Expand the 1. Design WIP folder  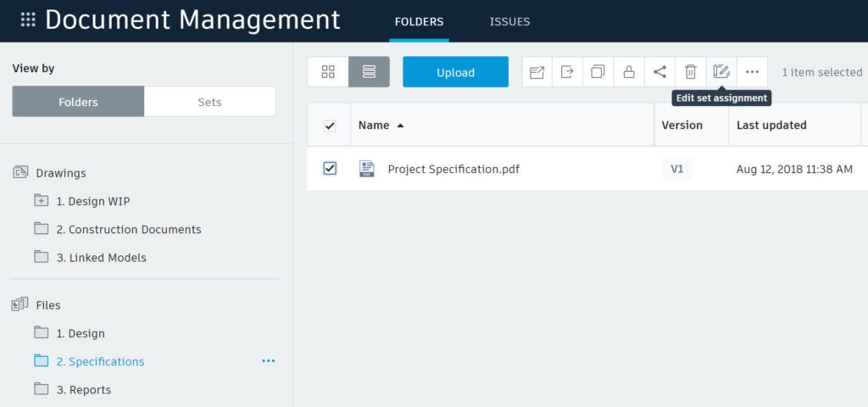point(42,201)
